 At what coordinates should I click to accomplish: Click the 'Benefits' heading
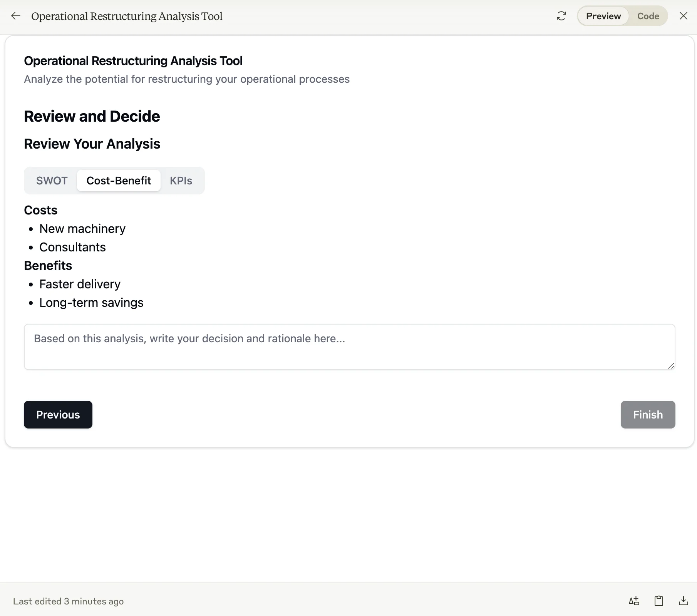48,266
